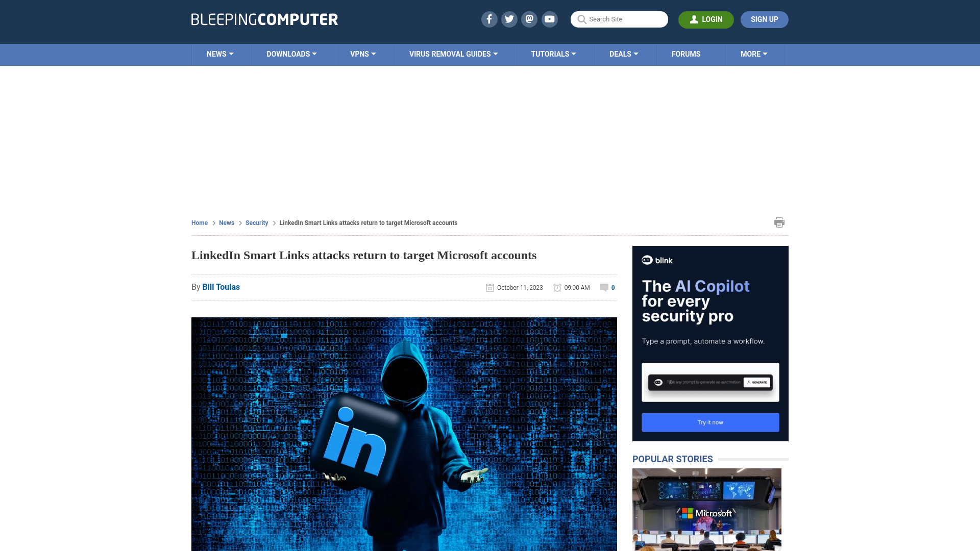
Task: Click the BleepingComputer home logo
Action: pyautogui.click(x=264, y=19)
